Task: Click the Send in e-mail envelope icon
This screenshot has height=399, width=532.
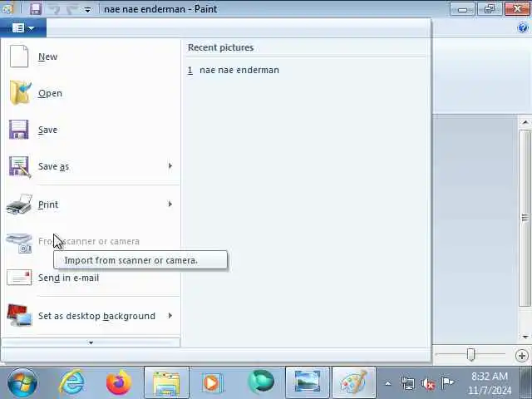Action: [x=19, y=278]
